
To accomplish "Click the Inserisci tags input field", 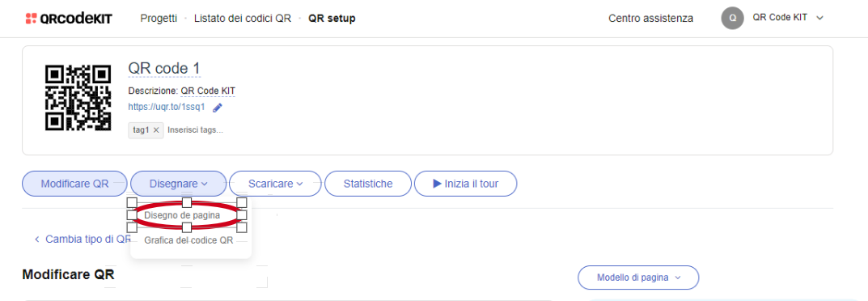I will point(196,130).
